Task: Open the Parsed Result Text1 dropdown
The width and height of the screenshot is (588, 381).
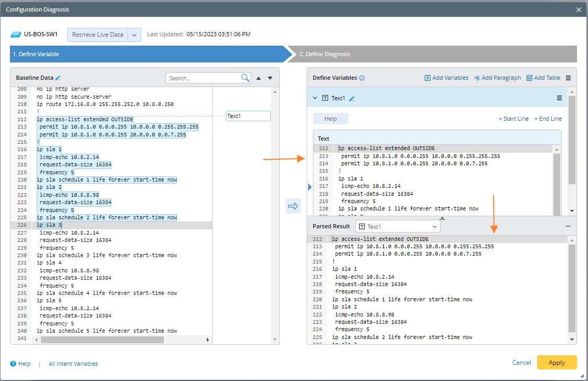Action: tap(398, 227)
